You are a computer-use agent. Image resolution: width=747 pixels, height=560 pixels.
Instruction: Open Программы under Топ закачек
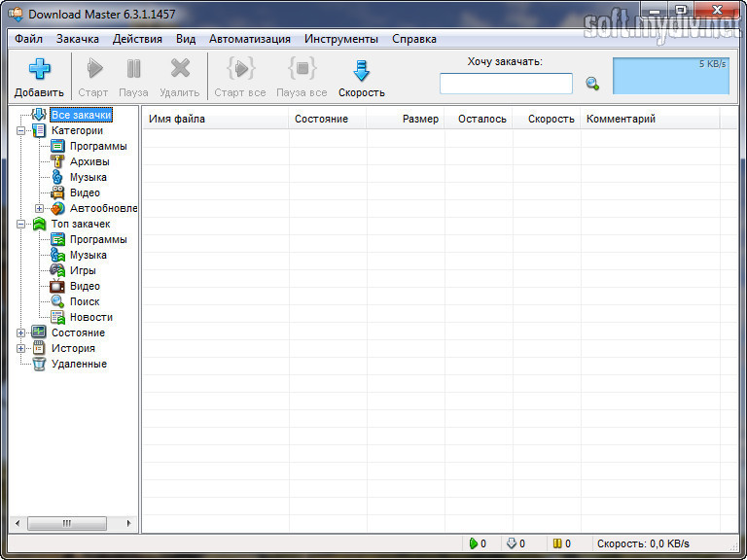click(98, 239)
